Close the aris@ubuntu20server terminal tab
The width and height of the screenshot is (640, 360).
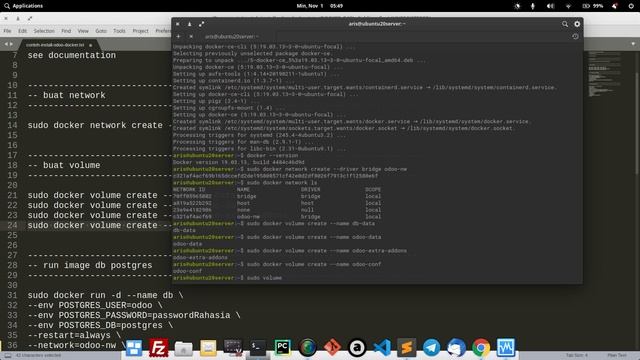pos(191,36)
